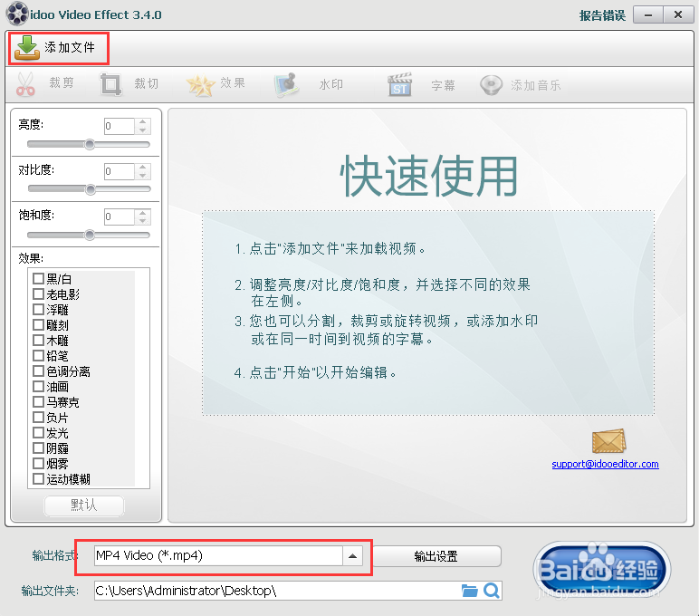Tick the 发光 effect checkbox
This screenshot has height=616, width=699.
[38, 433]
